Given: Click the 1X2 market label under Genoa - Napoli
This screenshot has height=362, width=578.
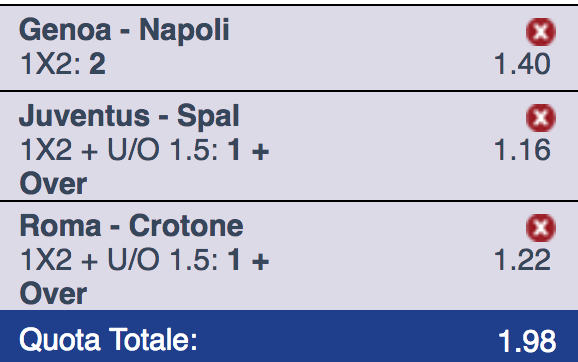Looking at the screenshot, I should pyautogui.click(x=51, y=64).
